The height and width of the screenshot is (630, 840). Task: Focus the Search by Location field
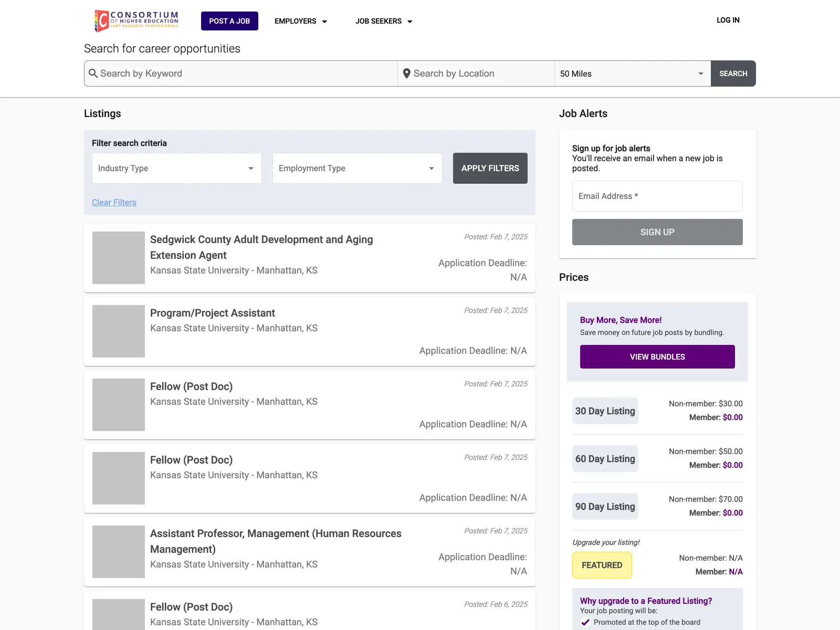[476, 73]
